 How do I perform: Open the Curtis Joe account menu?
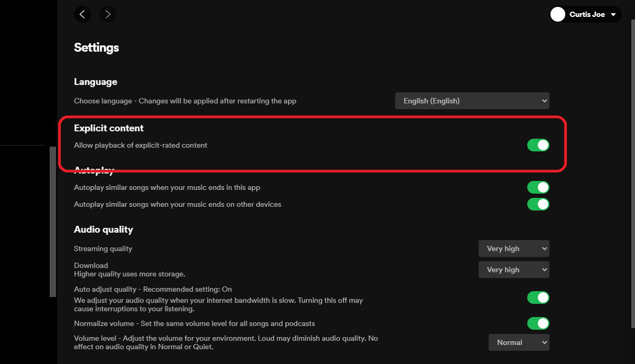click(586, 14)
